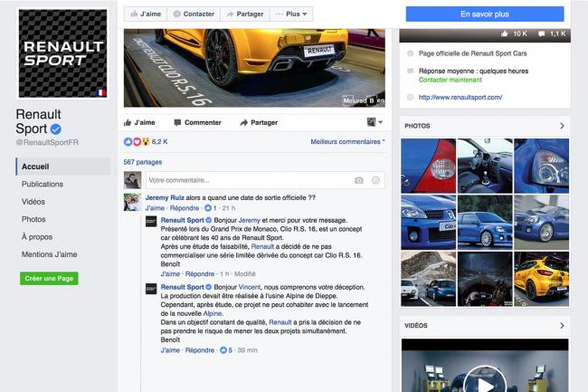Viewport: 588px width, 392px height.
Task: Click Répondre on the 1 h reply
Action: pos(200,274)
